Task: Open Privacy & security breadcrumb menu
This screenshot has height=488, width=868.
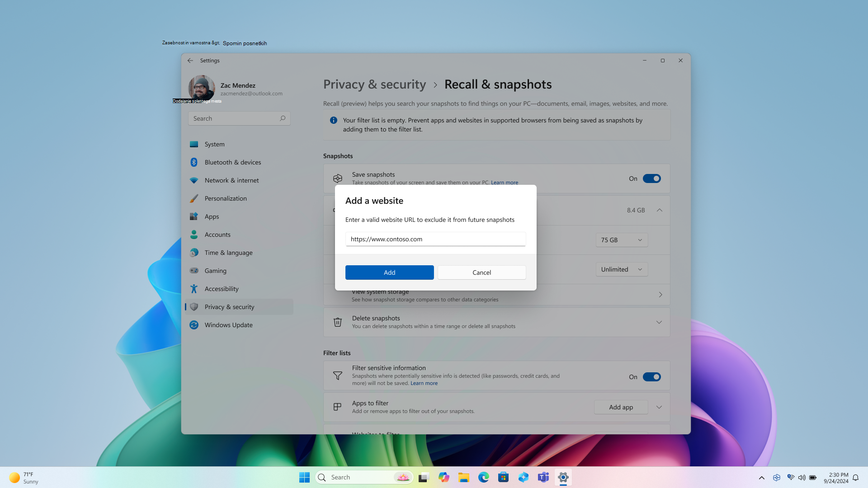Action: [374, 84]
